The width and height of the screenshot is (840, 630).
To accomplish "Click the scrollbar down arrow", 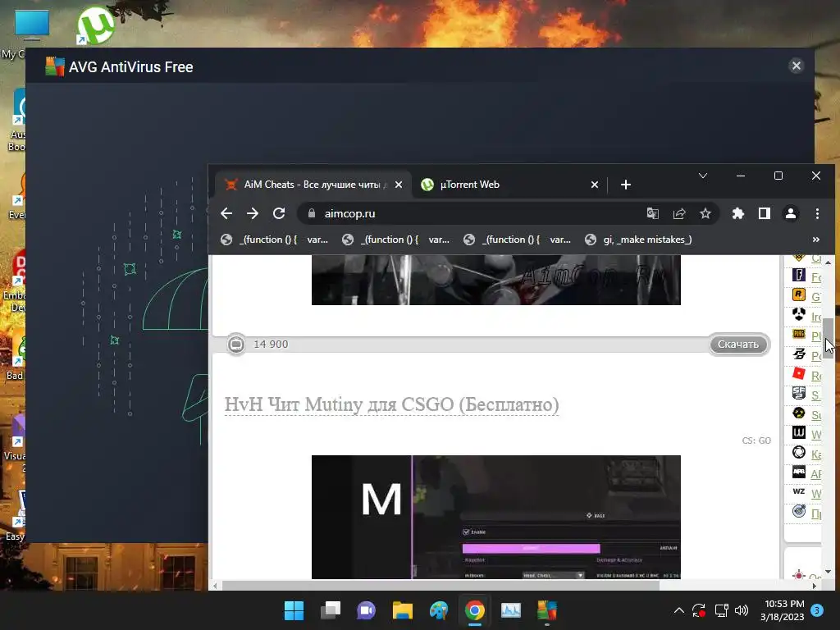I will pos(829,572).
